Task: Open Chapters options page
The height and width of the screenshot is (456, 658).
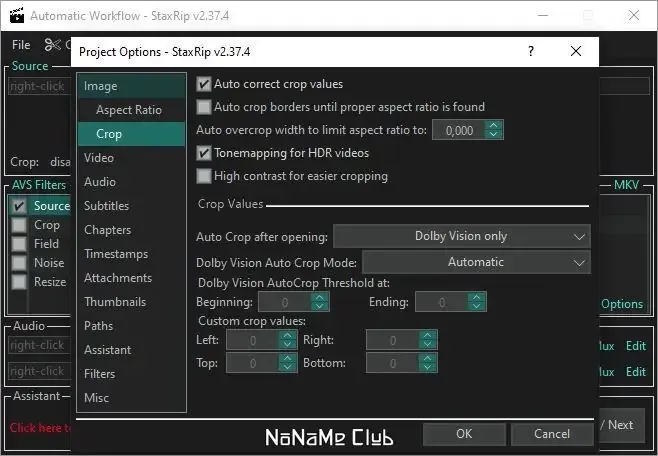Action: pyautogui.click(x=131, y=230)
